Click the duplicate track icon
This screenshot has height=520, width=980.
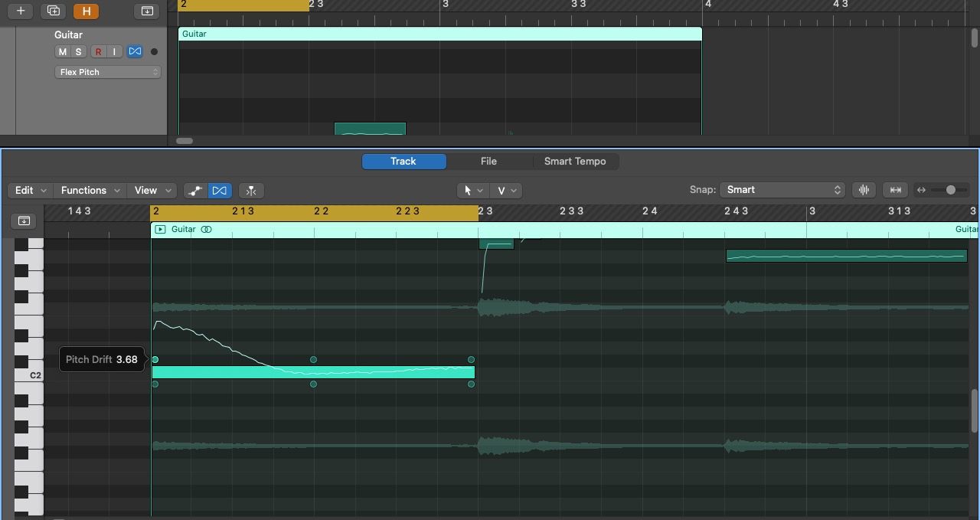click(53, 11)
